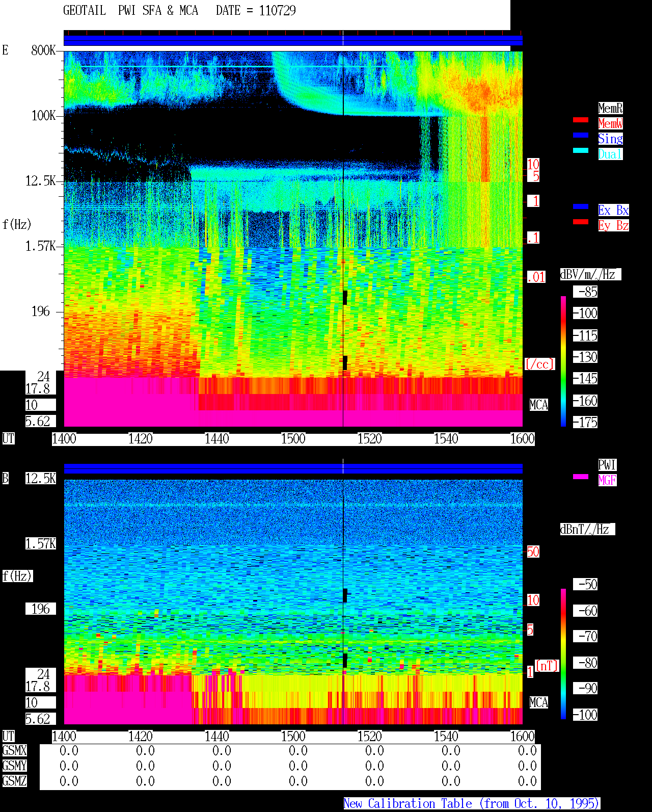Open the New Calibration Table link
Viewport: 652px width, 812px height.
point(472,803)
